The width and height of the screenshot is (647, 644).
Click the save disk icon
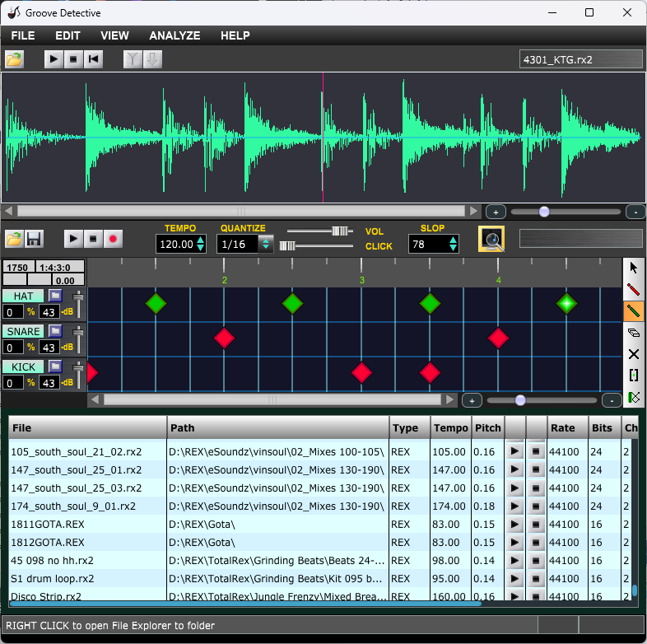tap(35, 240)
